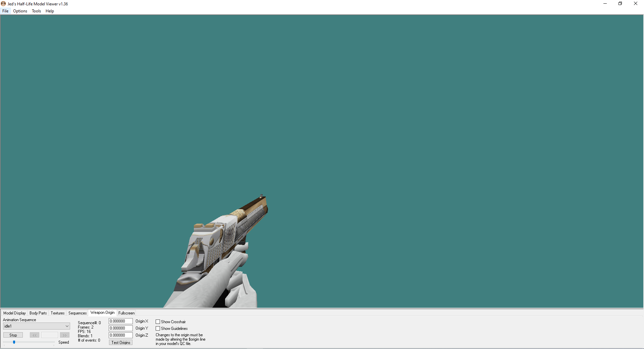Click the Test Origins button

point(121,342)
